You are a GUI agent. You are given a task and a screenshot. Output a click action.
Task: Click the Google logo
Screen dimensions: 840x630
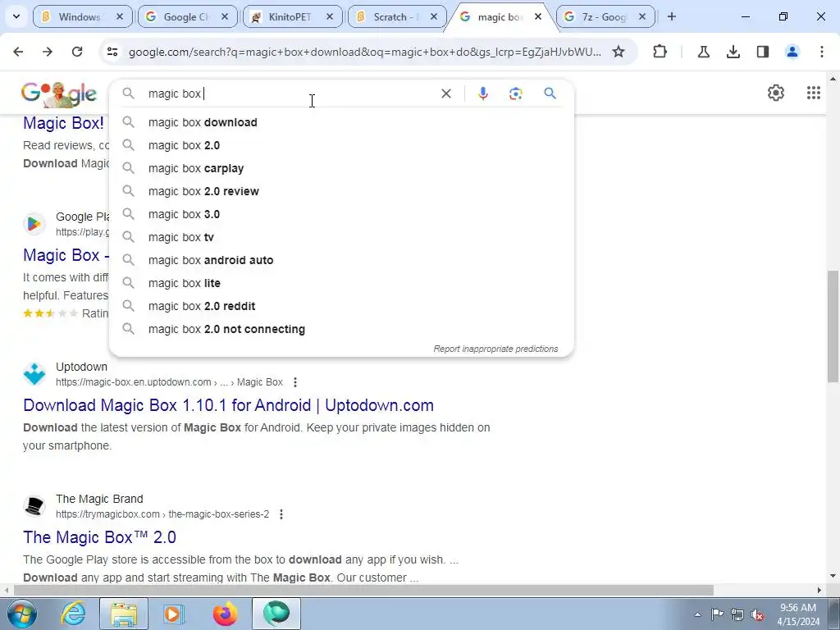(x=59, y=94)
